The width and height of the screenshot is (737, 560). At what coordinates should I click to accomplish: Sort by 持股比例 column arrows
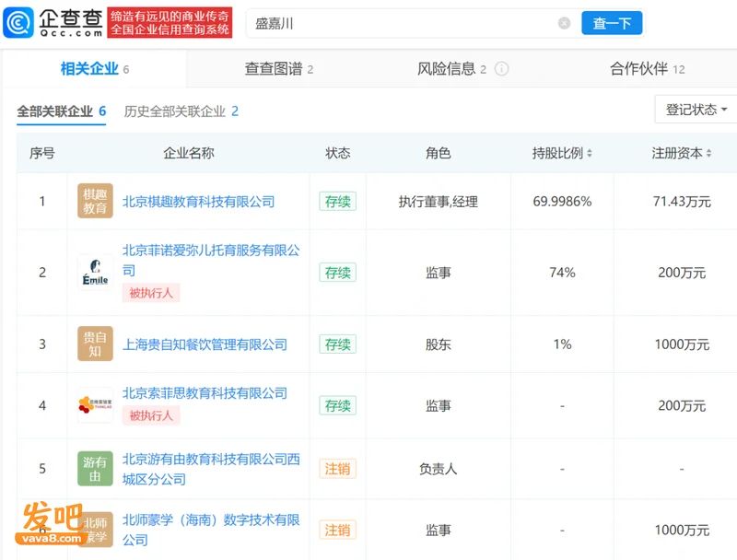coord(590,153)
